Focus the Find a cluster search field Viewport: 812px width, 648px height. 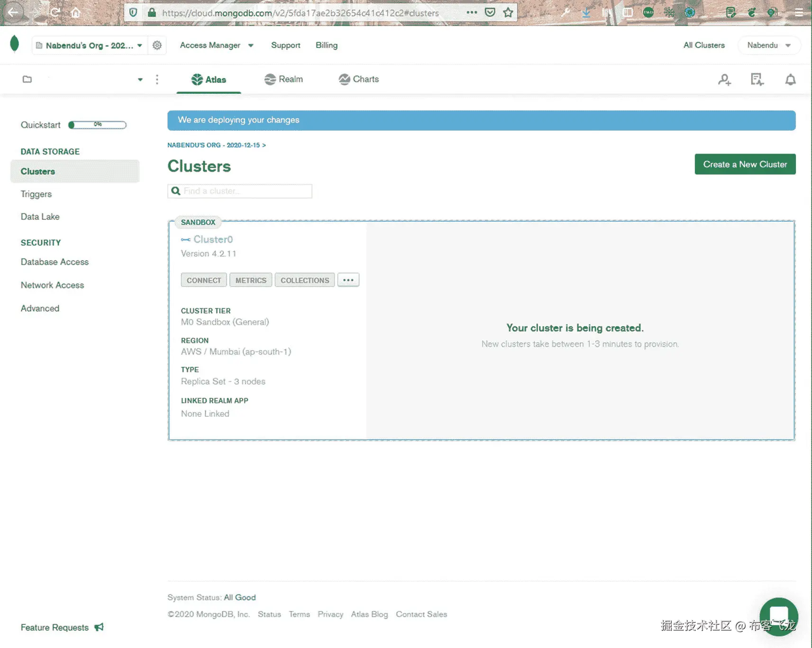click(x=240, y=191)
